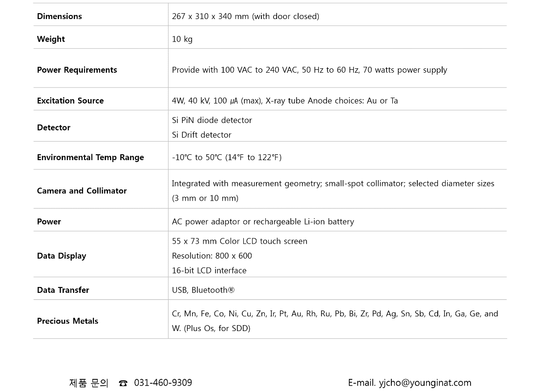Screen dimensions: 537x392
Task: Select the Dimensions row label
Action: click(60, 16)
